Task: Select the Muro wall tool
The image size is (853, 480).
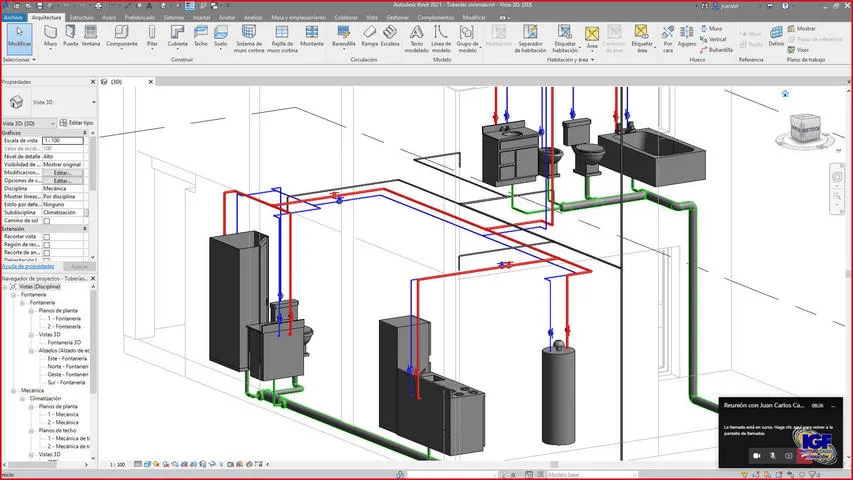Action: [x=50, y=36]
